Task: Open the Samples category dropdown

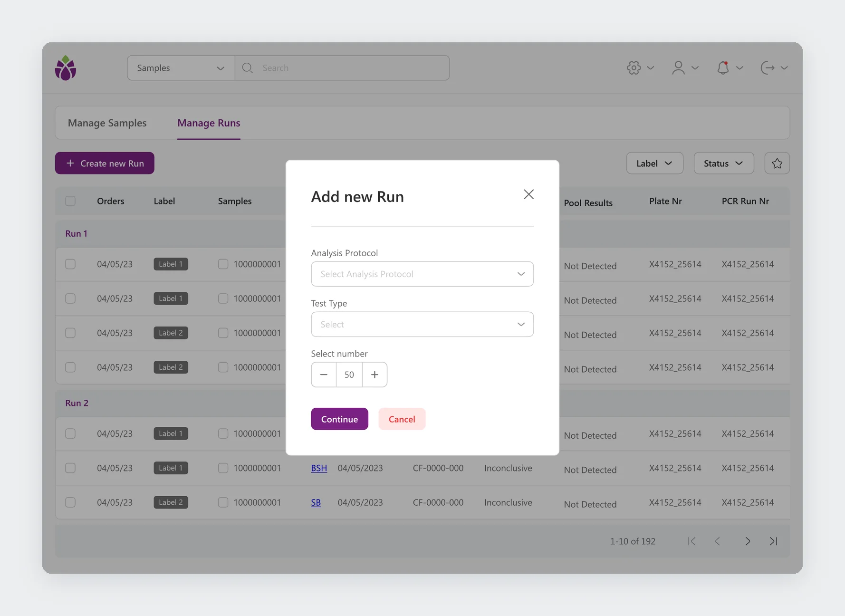Action: tap(181, 68)
